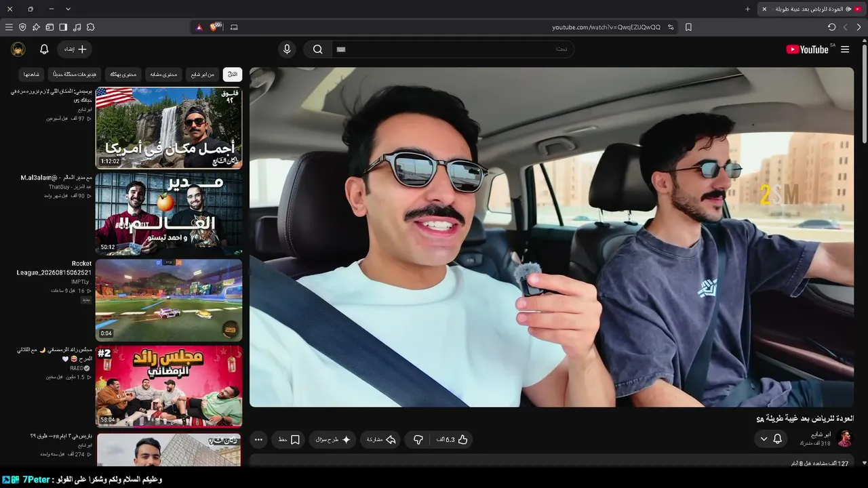Click the Leo AI sparkle toolbar icon
Viewport: 868px width, 488px height.
[36, 27]
